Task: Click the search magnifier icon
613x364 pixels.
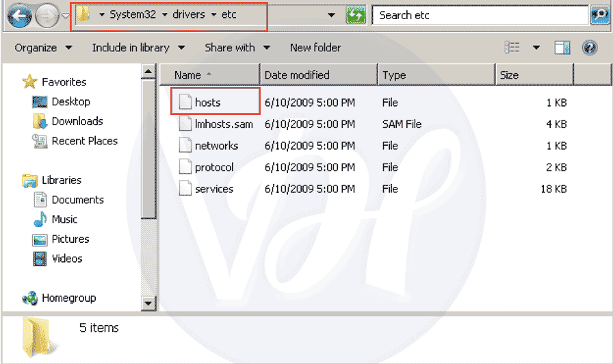Action: pos(598,15)
